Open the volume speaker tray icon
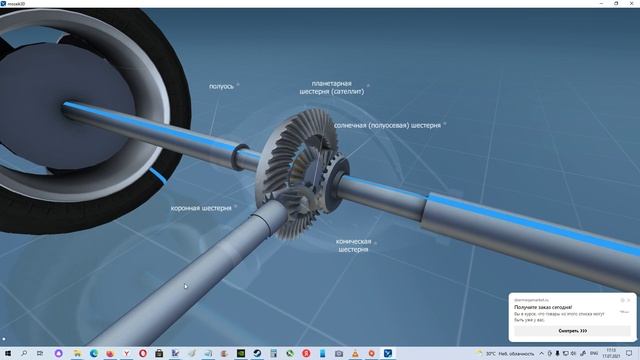 (x=573, y=353)
